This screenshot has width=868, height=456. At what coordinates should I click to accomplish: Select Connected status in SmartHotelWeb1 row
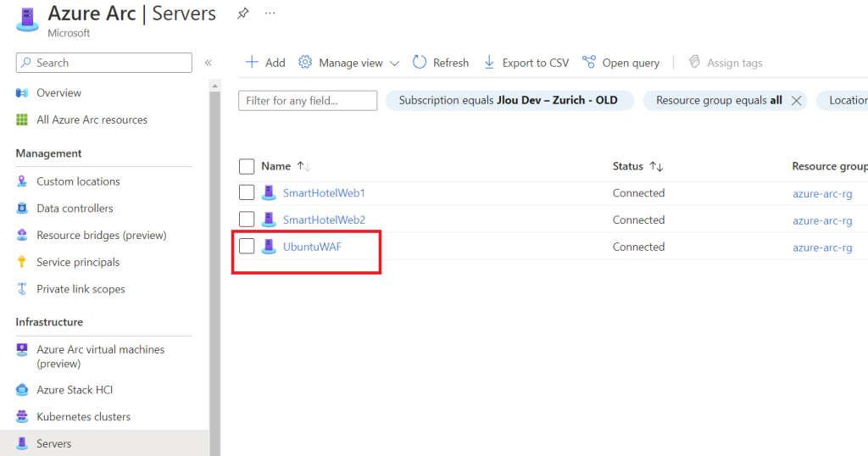pyautogui.click(x=638, y=193)
